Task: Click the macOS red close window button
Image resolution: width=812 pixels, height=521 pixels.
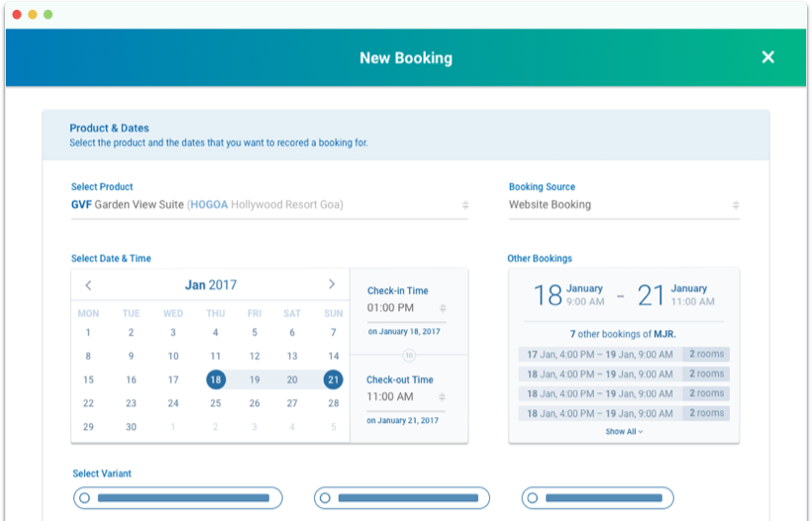Action: [x=17, y=15]
